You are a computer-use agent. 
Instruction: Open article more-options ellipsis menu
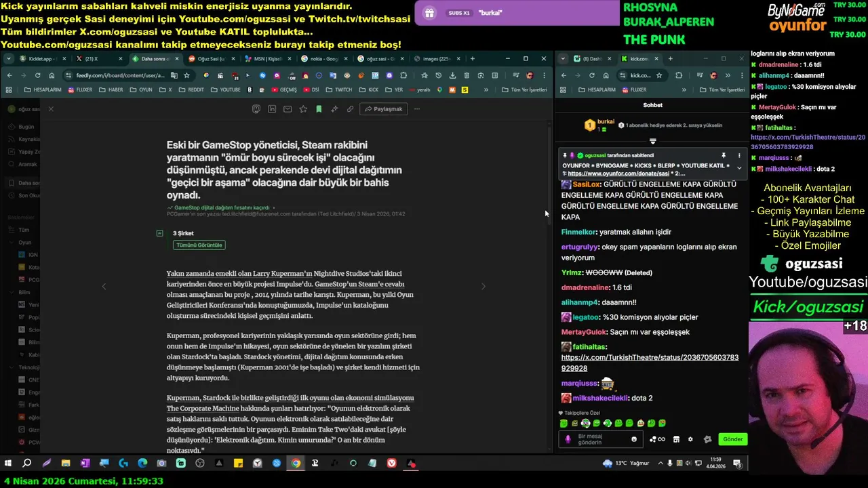(417, 108)
